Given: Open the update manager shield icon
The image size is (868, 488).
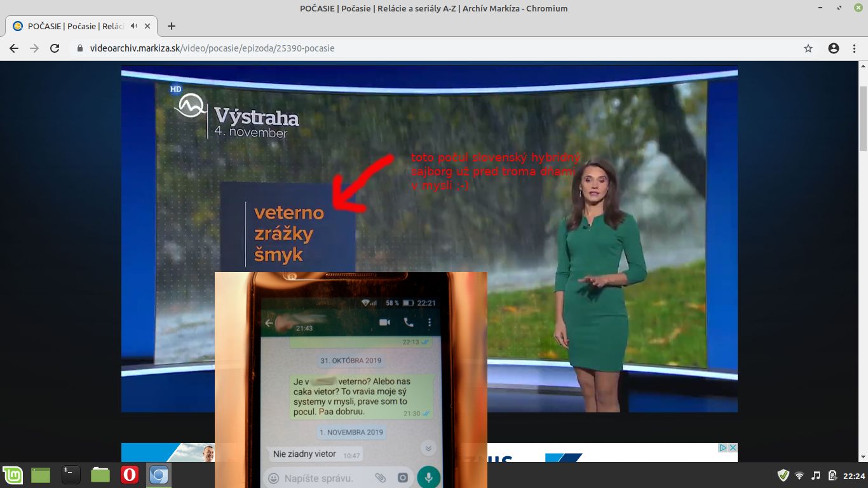Looking at the screenshot, I should 783,475.
